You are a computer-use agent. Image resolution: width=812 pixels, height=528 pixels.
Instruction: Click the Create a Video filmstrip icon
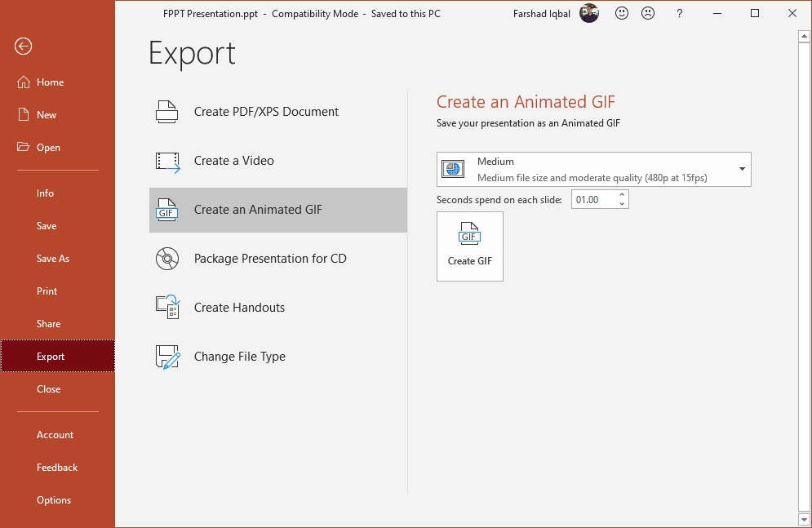(x=167, y=162)
